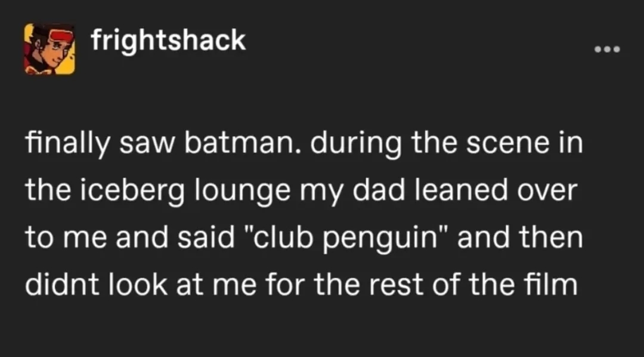Click the word "didnt" on the last line
The width and height of the screenshot is (644, 357).
pyautogui.click(x=64, y=285)
